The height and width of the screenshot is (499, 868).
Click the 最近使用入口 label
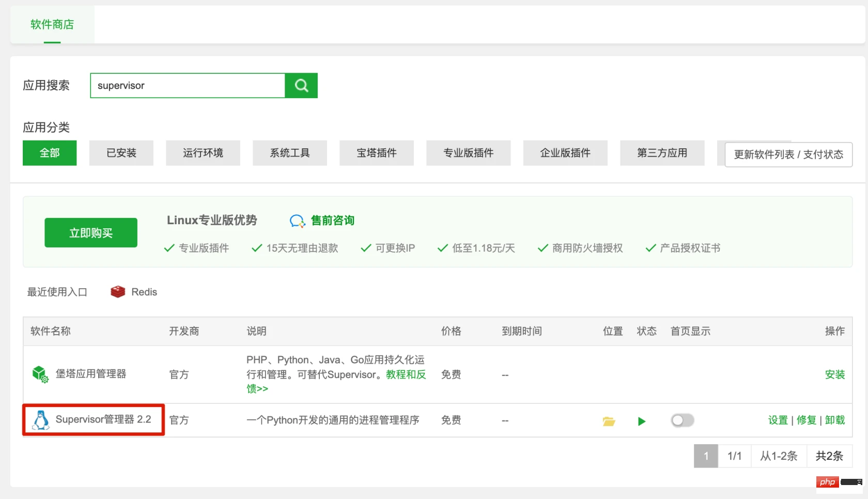tap(57, 292)
